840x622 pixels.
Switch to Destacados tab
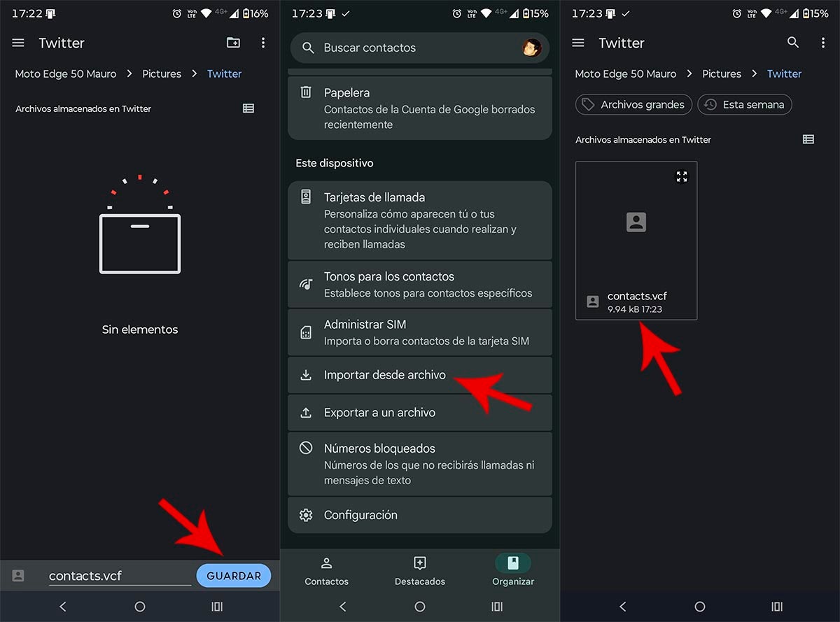(x=420, y=571)
